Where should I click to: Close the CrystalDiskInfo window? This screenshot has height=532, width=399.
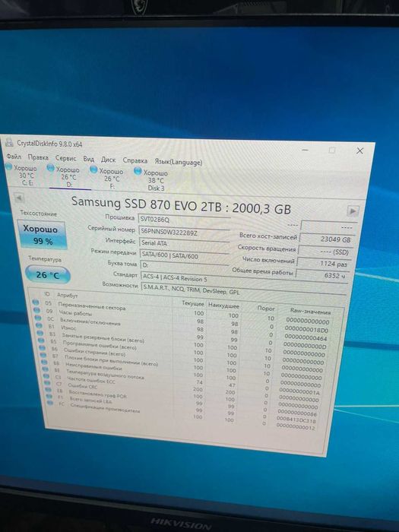tap(360, 151)
